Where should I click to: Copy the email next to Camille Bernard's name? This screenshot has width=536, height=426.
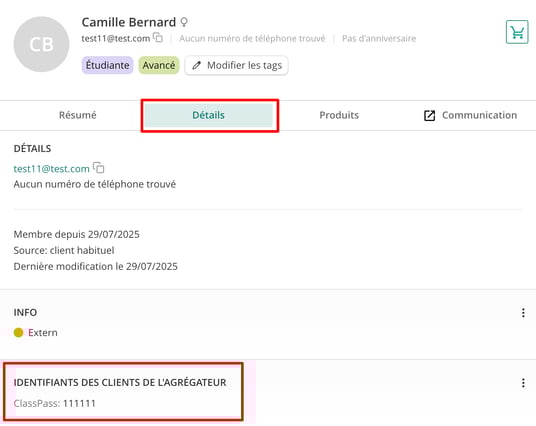pyautogui.click(x=158, y=37)
